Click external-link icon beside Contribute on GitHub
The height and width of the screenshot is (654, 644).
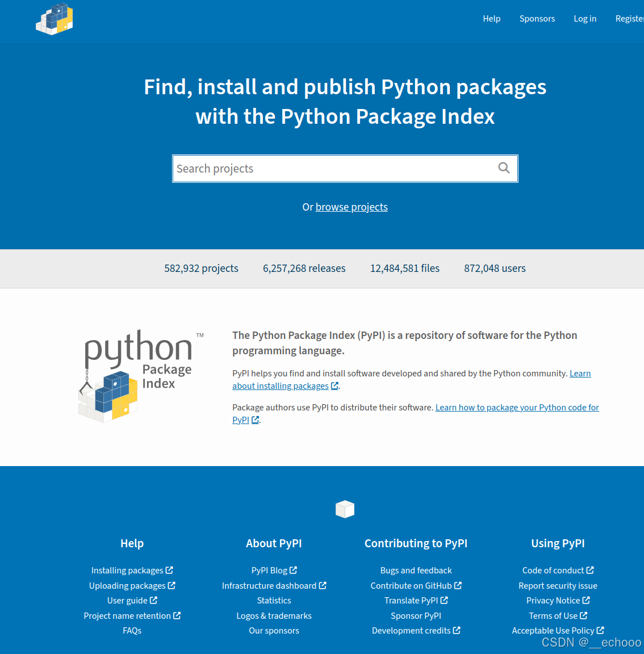click(458, 585)
